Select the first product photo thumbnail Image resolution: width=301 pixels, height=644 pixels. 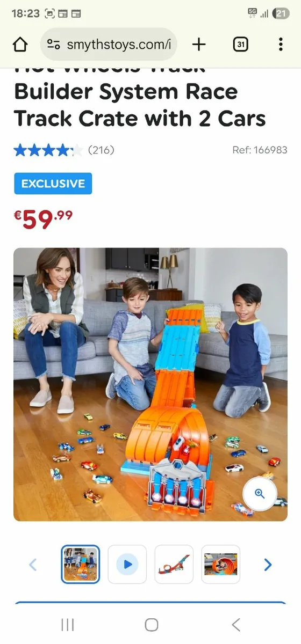click(81, 565)
